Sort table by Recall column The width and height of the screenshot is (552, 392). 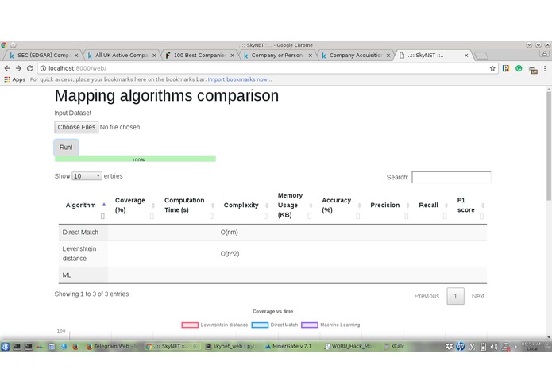coord(431,205)
